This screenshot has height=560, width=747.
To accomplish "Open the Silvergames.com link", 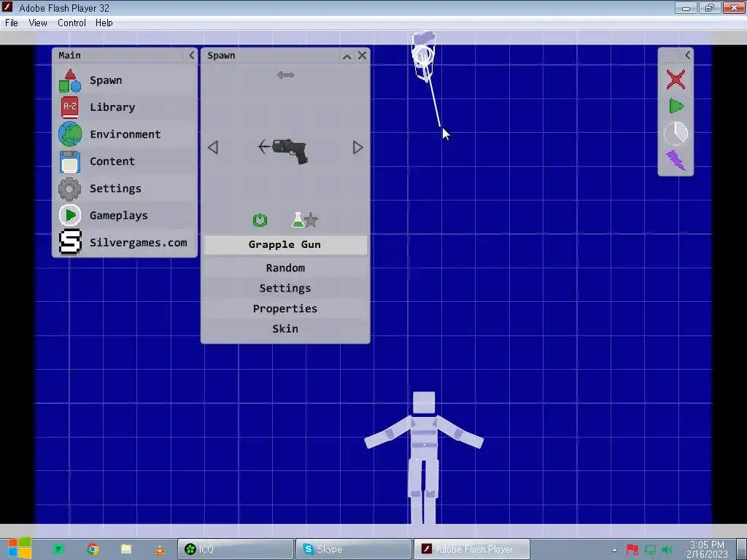I will 138,242.
